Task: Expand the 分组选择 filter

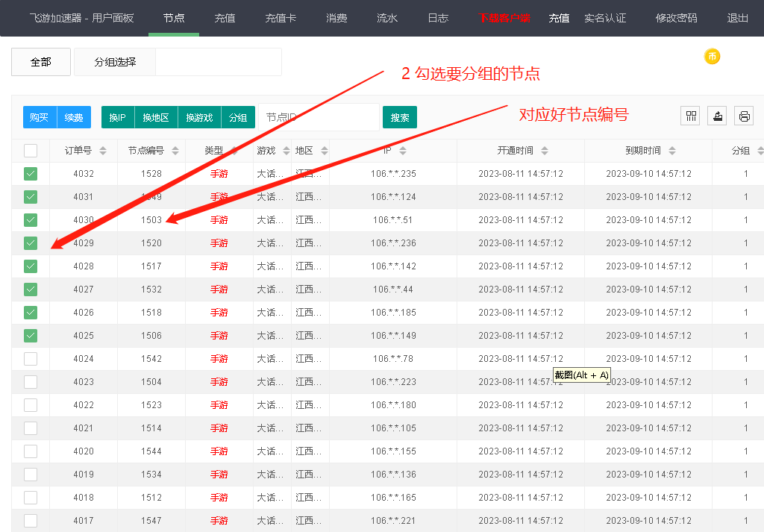Action: point(114,62)
